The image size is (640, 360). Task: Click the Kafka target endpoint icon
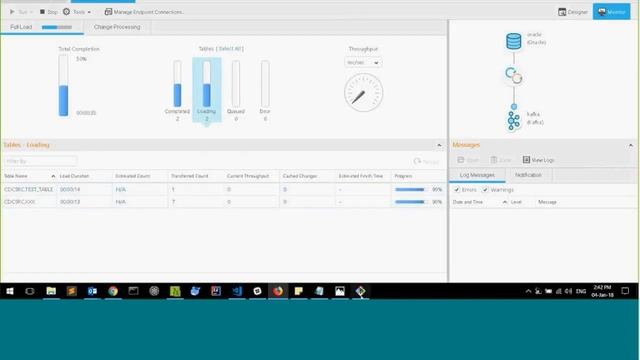click(x=513, y=120)
